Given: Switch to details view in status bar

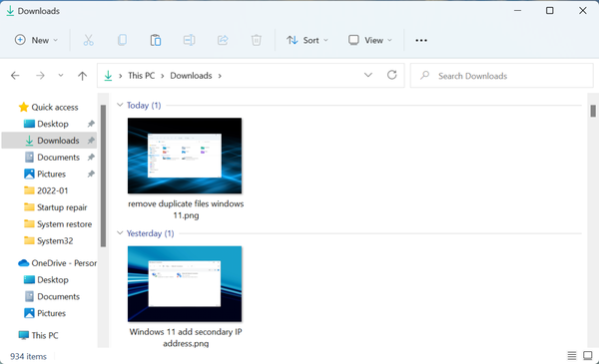Looking at the screenshot, I should pos(572,356).
